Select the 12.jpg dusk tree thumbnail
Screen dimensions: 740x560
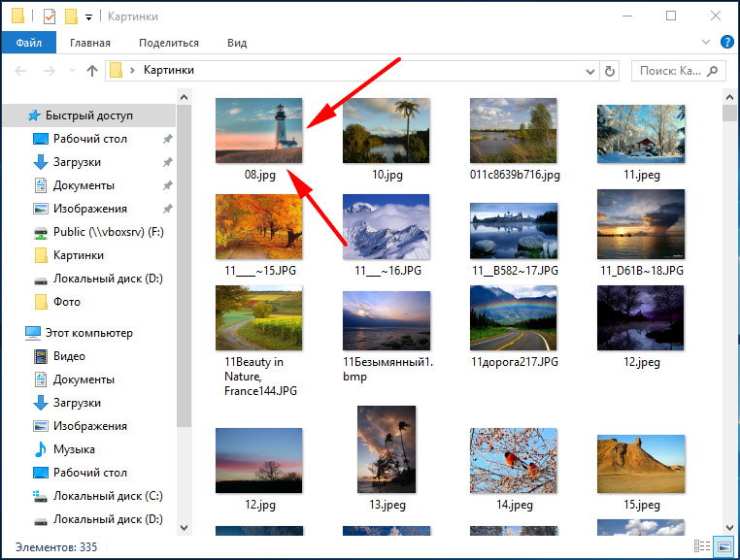258,460
